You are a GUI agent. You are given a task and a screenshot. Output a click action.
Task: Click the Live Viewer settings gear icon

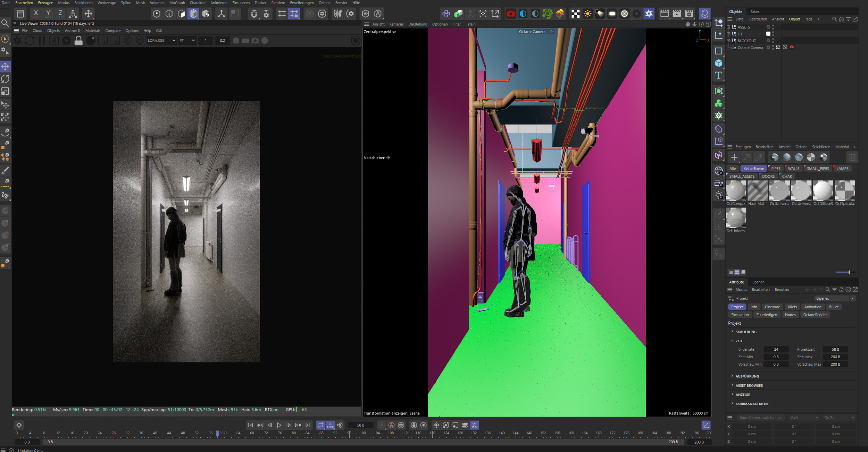[x=66, y=41]
